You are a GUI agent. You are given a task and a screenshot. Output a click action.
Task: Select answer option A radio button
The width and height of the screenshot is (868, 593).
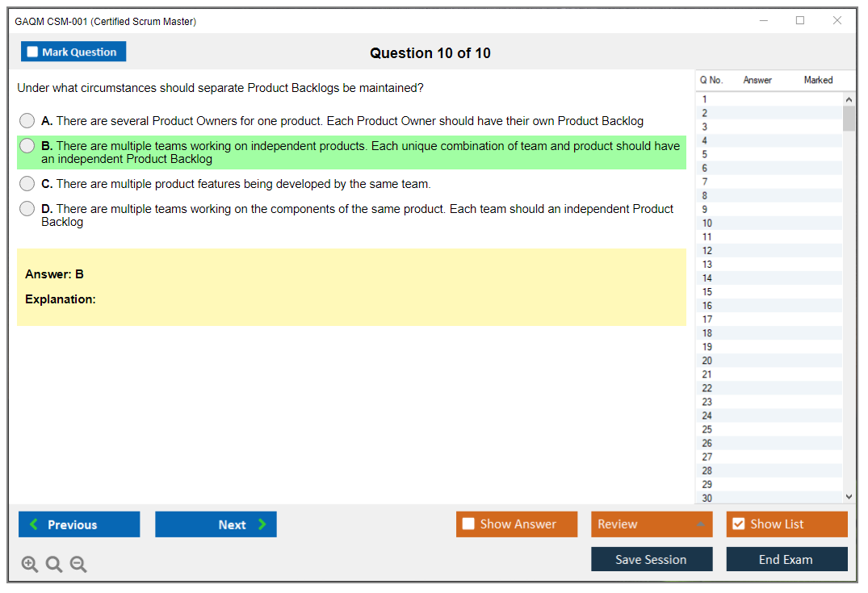click(27, 121)
